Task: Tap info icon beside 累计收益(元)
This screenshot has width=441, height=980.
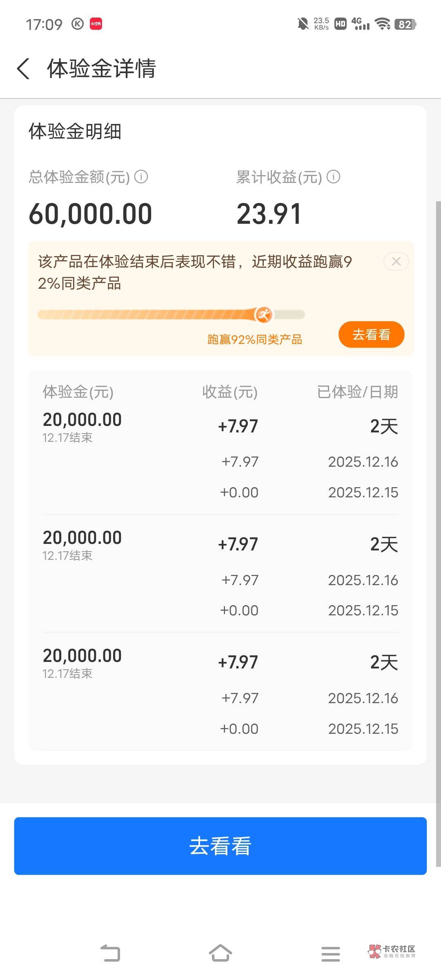Action: 334,177
